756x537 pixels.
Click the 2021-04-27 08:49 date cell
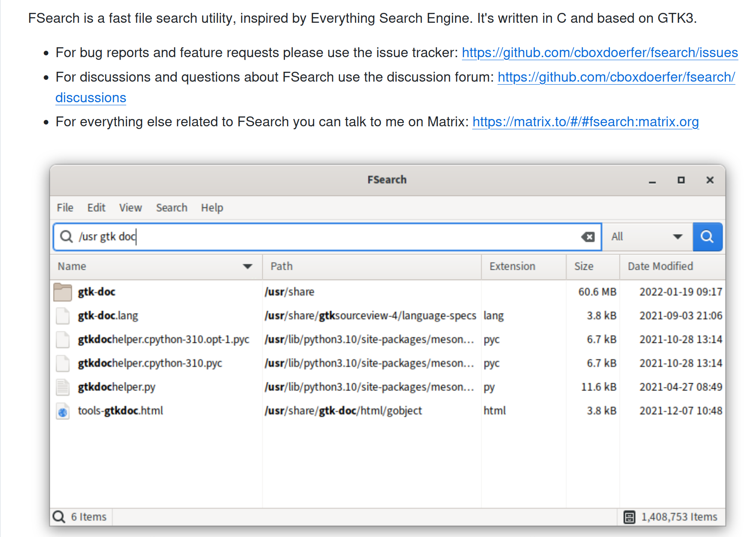point(681,387)
